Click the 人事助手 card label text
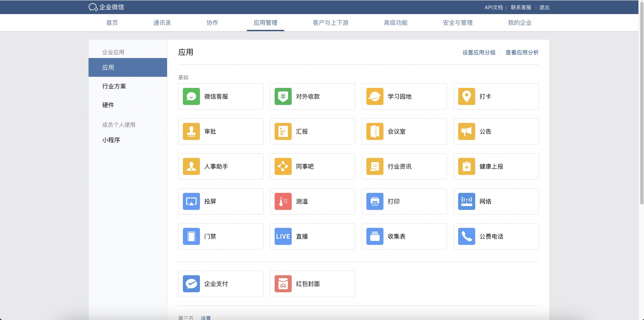The width and height of the screenshot is (644, 320). [x=216, y=166]
